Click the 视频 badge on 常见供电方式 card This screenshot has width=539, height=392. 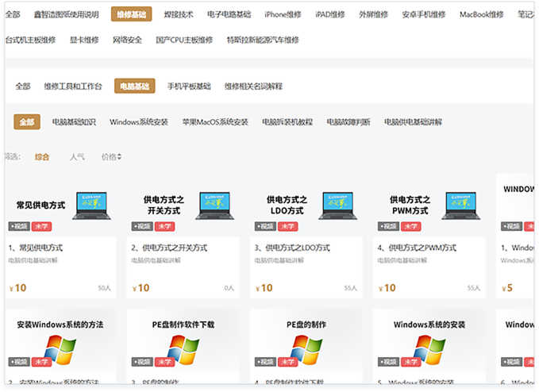pyautogui.click(x=19, y=226)
